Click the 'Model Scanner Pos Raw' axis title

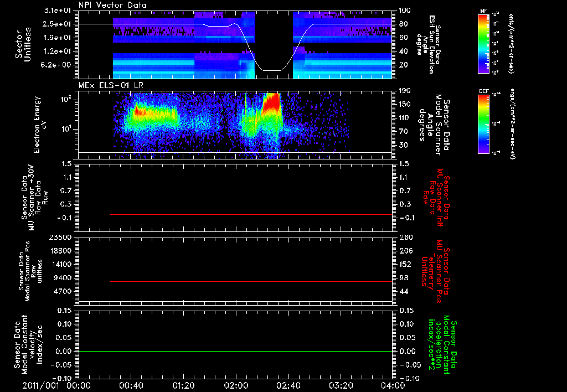[x=30, y=271]
